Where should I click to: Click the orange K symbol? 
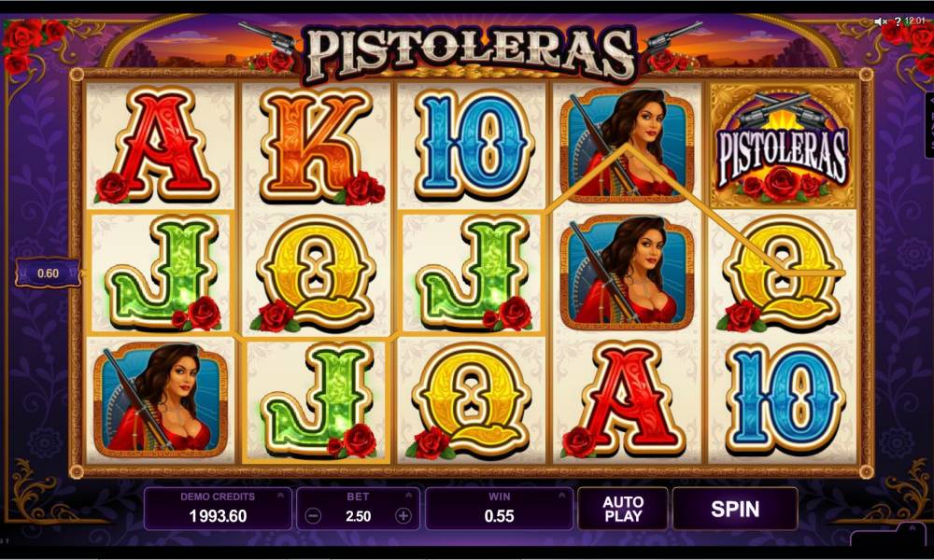click(x=316, y=146)
